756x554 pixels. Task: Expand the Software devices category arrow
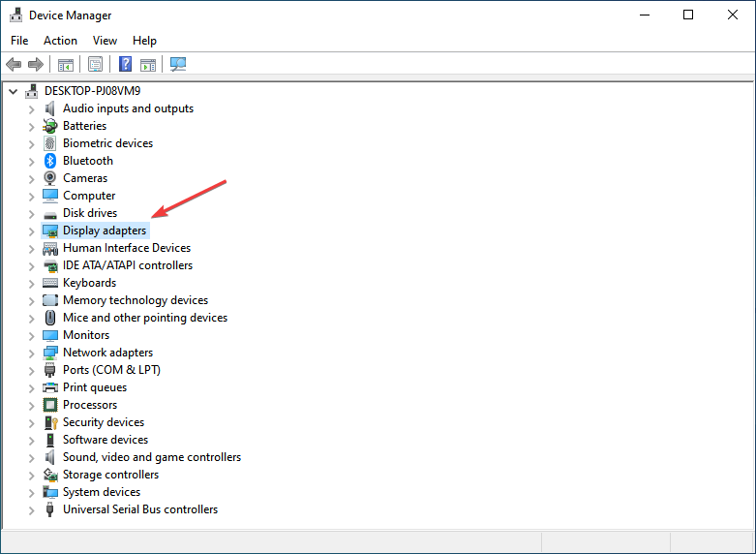(31, 441)
